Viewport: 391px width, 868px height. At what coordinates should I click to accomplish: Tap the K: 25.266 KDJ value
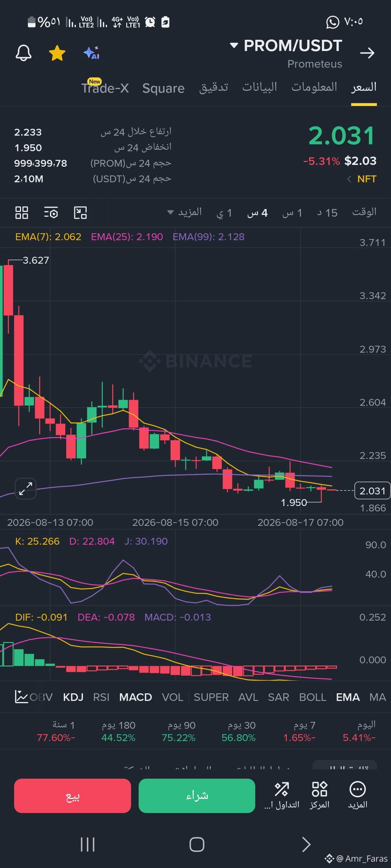click(x=37, y=541)
